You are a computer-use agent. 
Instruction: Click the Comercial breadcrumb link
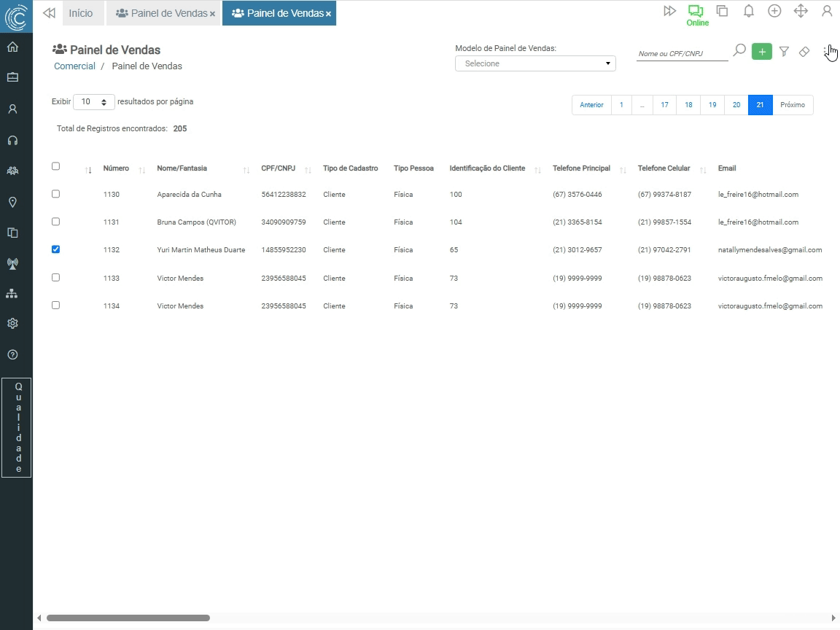74,66
